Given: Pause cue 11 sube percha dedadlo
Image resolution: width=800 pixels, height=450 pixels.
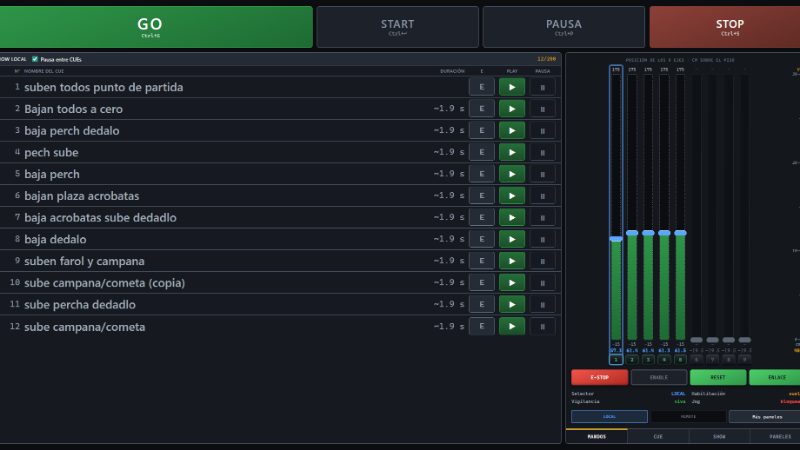Looking at the screenshot, I should [x=542, y=305].
